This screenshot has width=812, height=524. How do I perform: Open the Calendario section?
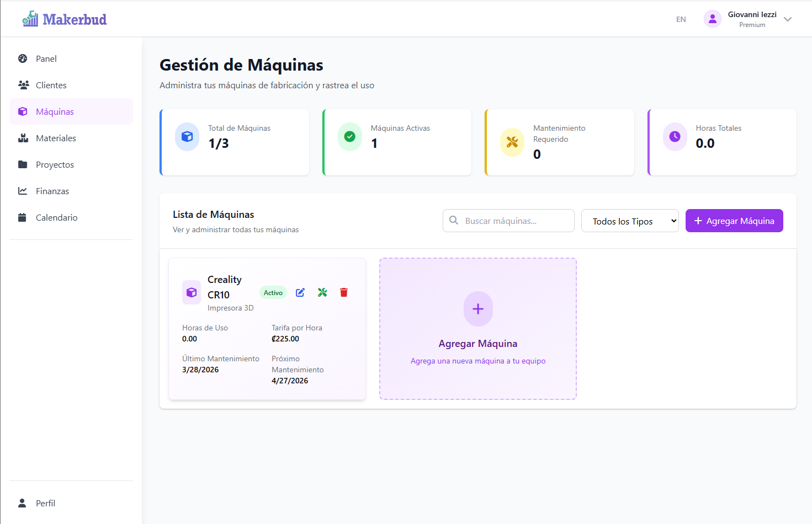point(56,217)
